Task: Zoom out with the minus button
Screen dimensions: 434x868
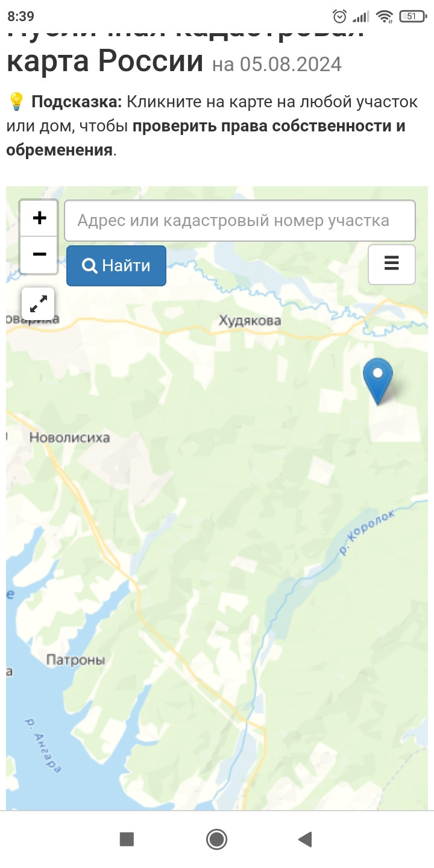Action: click(x=39, y=254)
